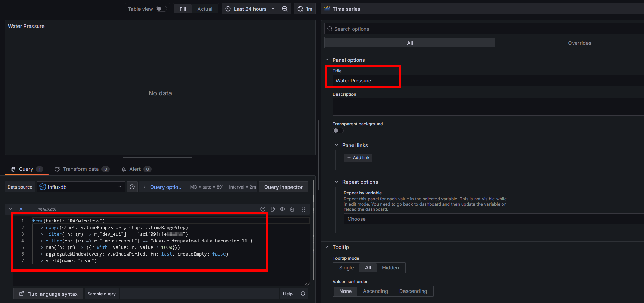Viewport: 644px width, 303px height.
Task: Toggle the Table view switch
Action: click(x=161, y=9)
